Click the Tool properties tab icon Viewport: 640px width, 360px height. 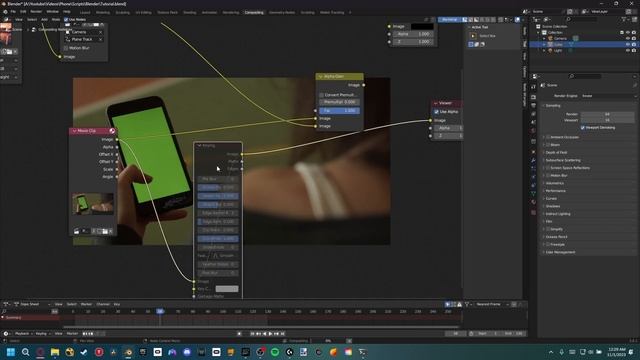(533, 87)
